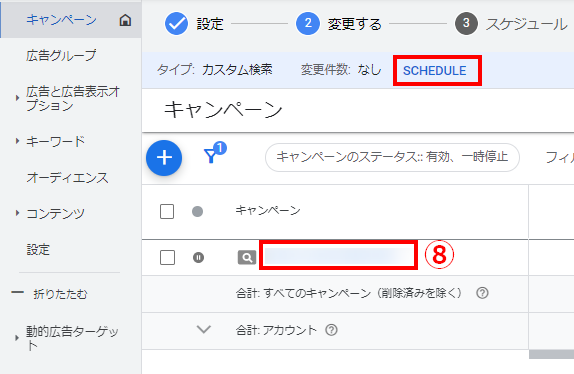The height and width of the screenshot is (374, 574).
Task: Click the search campaign type icon
Action: click(x=247, y=258)
